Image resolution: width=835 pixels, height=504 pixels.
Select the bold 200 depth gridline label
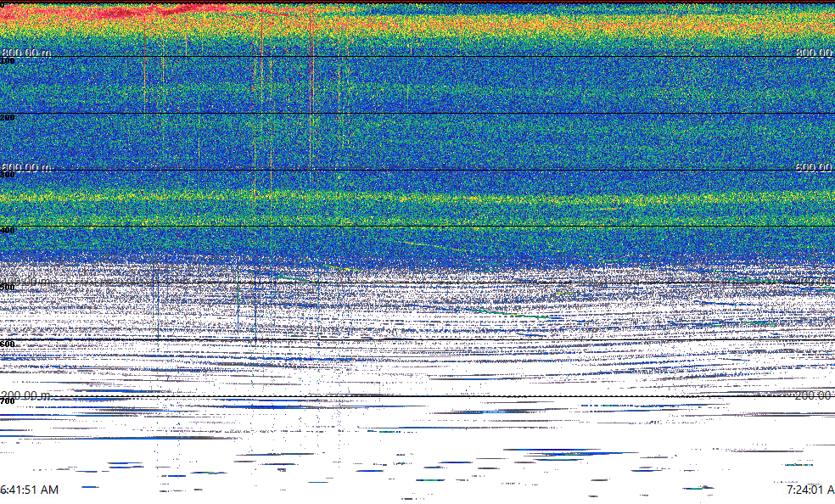8,118
